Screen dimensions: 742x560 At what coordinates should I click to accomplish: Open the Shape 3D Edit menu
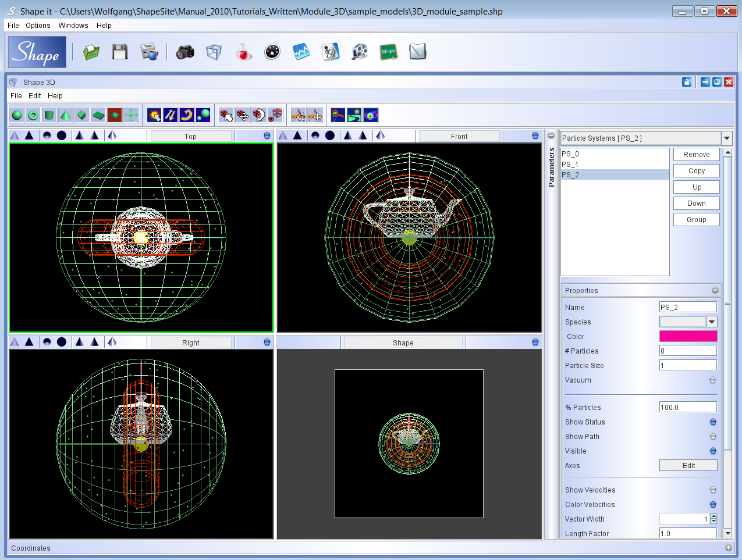click(35, 96)
